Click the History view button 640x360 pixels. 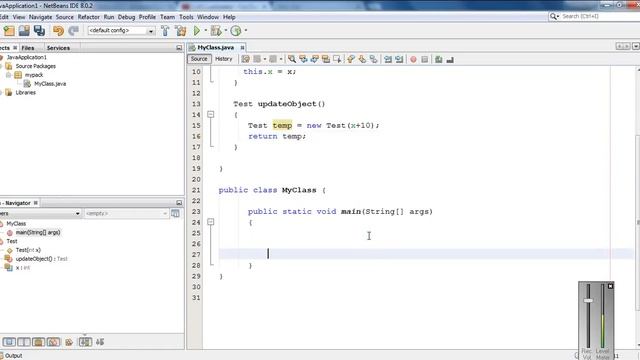pos(223,59)
